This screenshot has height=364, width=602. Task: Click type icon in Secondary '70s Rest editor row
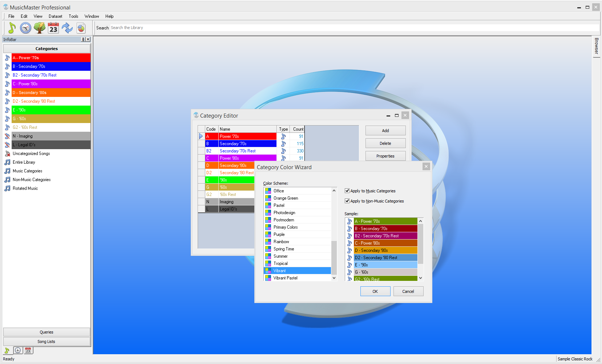pyautogui.click(x=283, y=151)
